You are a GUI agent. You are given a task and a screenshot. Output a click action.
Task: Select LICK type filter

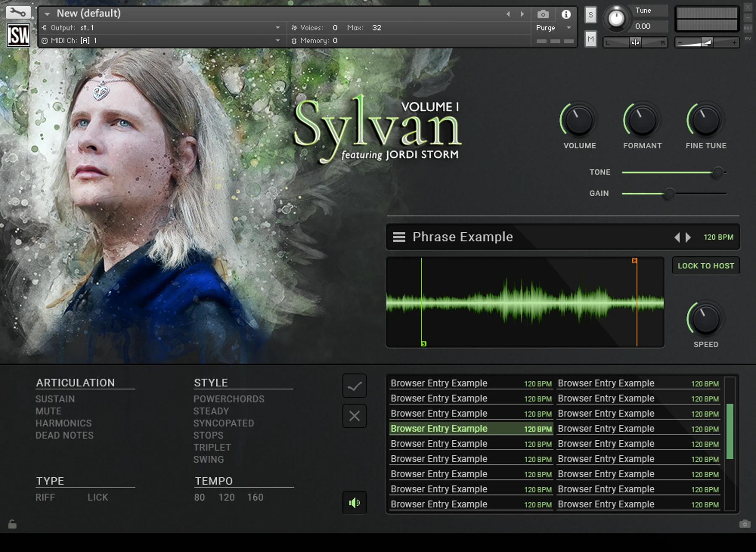[x=98, y=497]
